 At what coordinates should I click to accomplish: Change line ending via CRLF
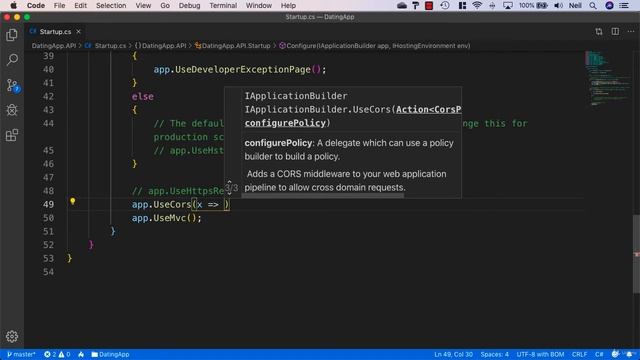pos(579,354)
